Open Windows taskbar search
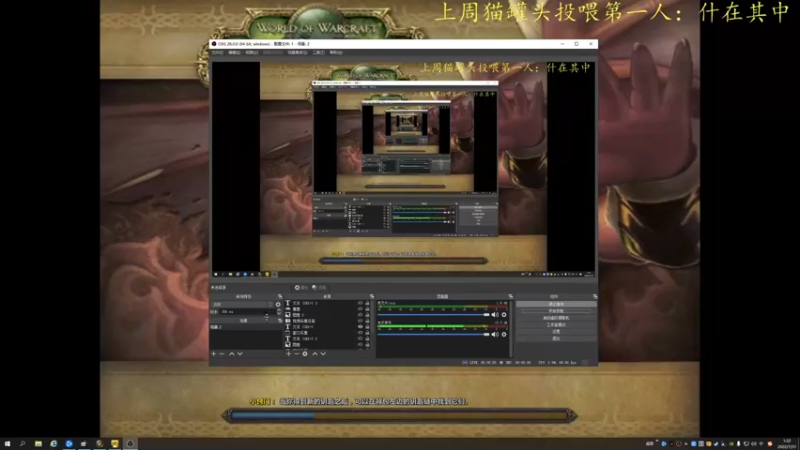The width and height of the screenshot is (800, 450). [22, 444]
